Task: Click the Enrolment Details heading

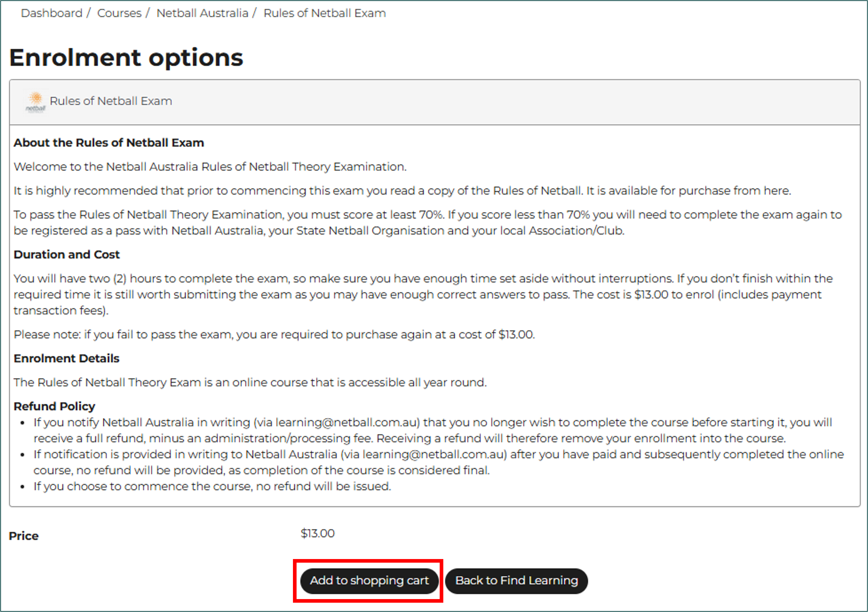Action: tap(67, 358)
